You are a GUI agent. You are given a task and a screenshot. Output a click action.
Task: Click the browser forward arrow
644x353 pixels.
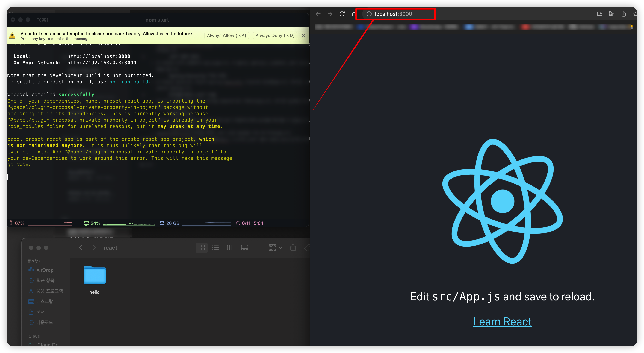pyautogui.click(x=330, y=14)
